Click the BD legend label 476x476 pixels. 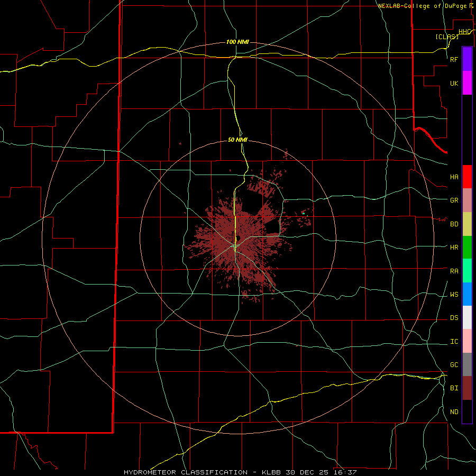click(454, 224)
